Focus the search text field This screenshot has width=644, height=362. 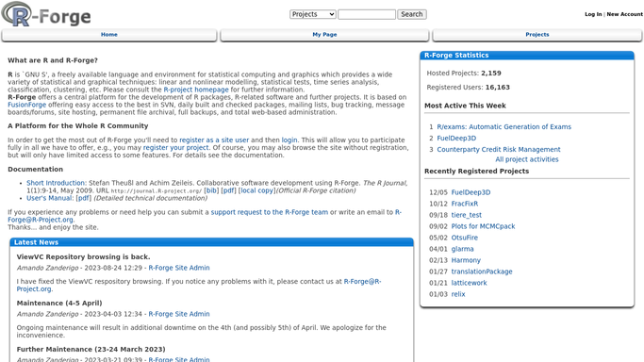[x=367, y=14]
